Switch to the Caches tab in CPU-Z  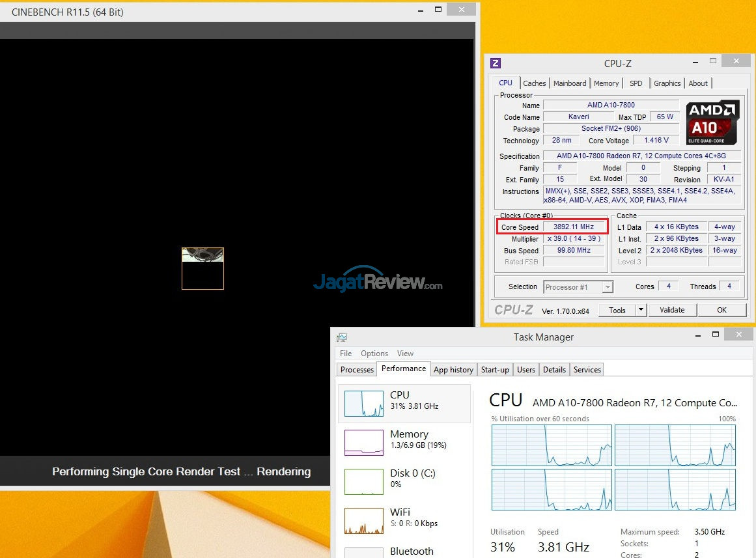tap(535, 83)
